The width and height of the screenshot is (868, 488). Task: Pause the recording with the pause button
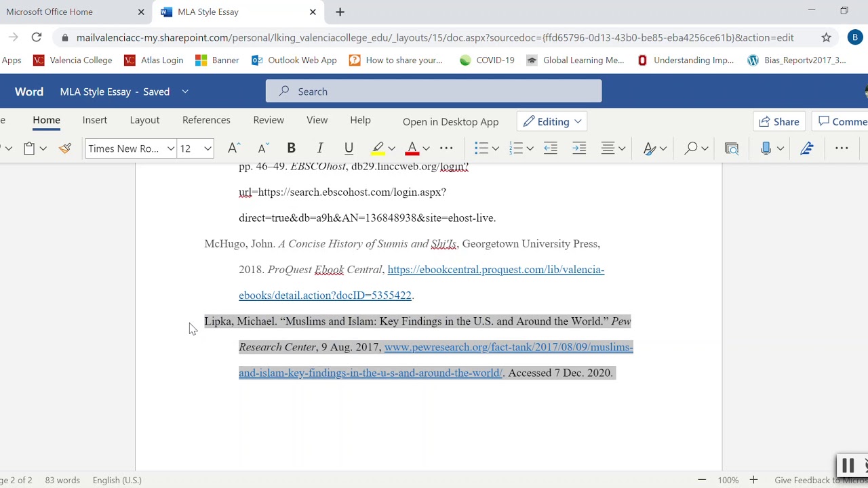[848, 466]
